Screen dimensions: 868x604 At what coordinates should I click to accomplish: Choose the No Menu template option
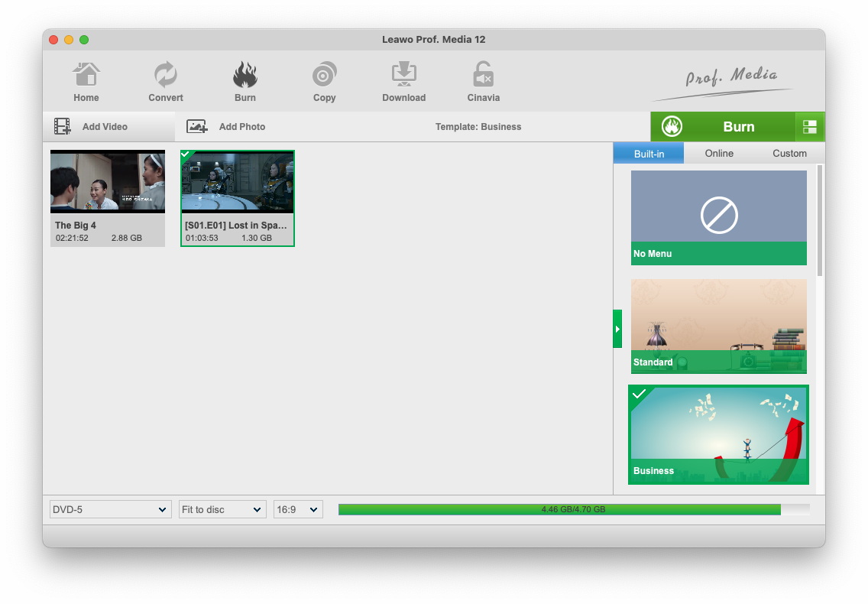(718, 217)
